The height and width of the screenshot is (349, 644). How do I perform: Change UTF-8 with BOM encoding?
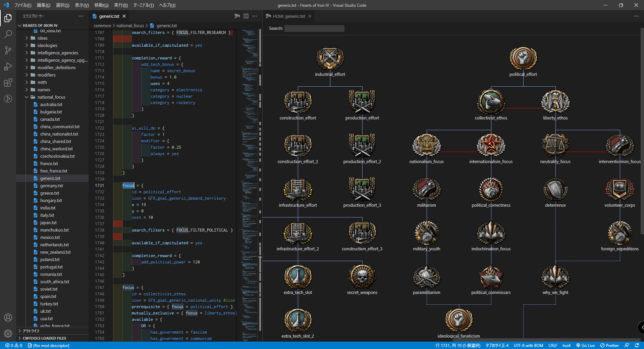point(528,345)
